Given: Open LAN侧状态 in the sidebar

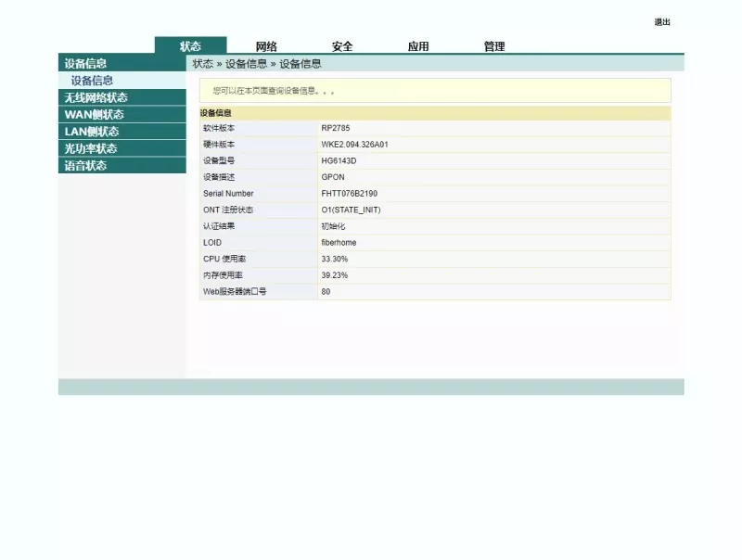Looking at the screenshot, I should click(x=91, y=132).
